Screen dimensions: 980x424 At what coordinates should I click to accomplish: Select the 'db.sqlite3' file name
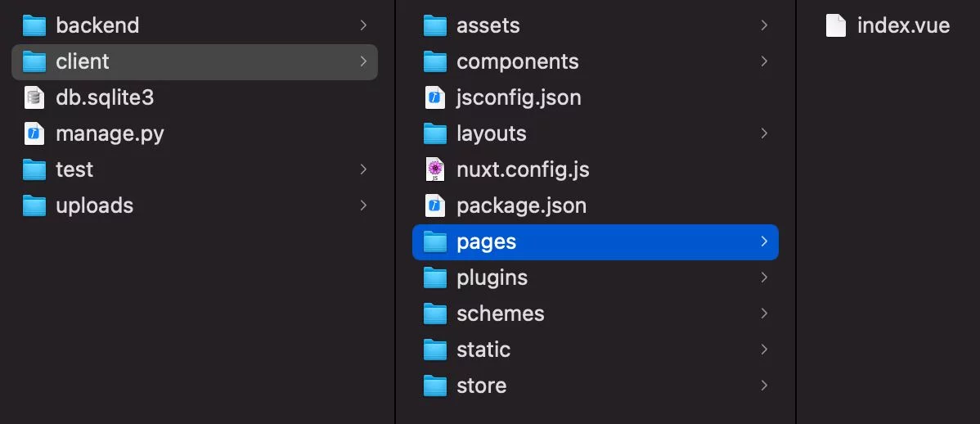pyautogui.click(x=105, y=98)
